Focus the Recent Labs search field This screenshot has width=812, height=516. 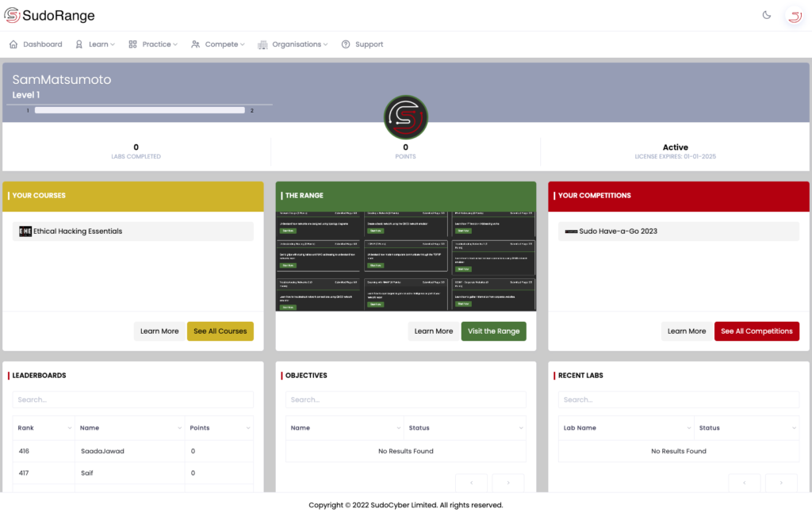coord(679,399)
